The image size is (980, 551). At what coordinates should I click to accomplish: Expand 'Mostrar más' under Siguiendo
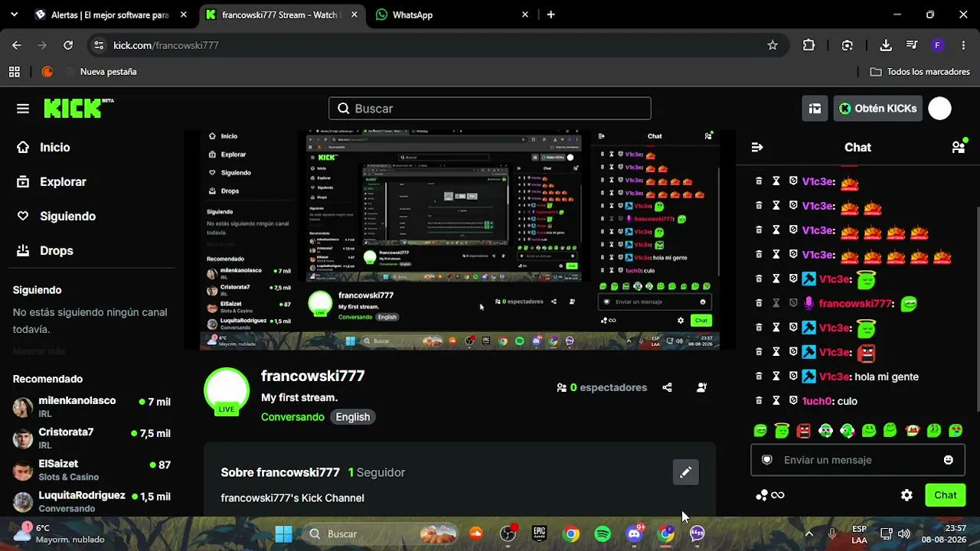pos(39,351)
